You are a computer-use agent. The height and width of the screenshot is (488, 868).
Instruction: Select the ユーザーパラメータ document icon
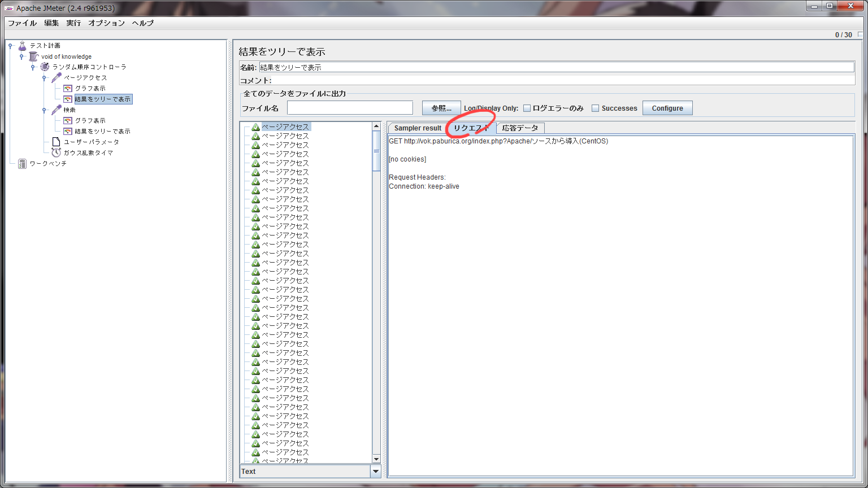pos(56,142)
